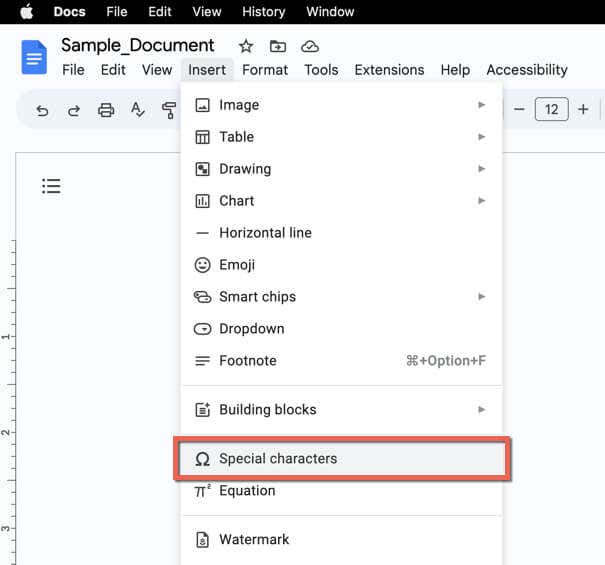Insert a Dropdown chip
This screenshot has height=565, width=605.
pos(341,328)
